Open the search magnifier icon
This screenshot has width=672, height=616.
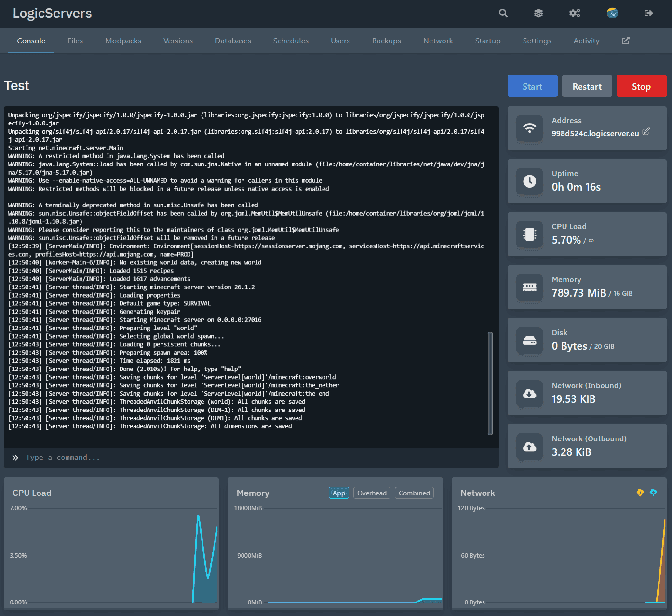pyautogui.click(x=503, y=13)
